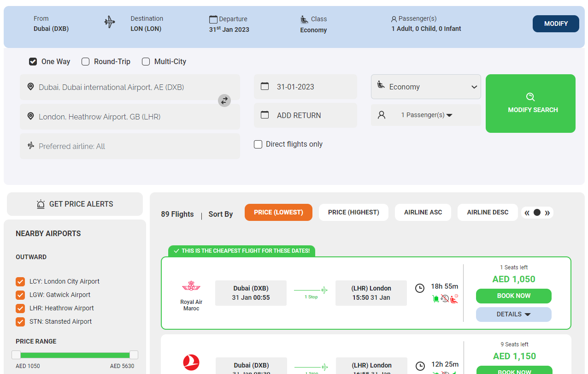The height and width of the screenshot is (374, 588).
Task: Expand the 1 Passenger(s) selector
Action: tap(426, 115)
